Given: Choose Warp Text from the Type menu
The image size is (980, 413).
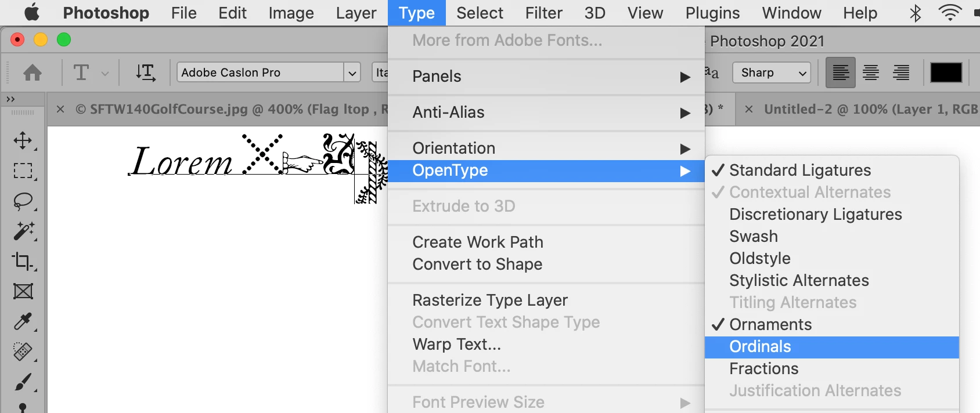Looking at the screenshot, I should click(456, 344).
